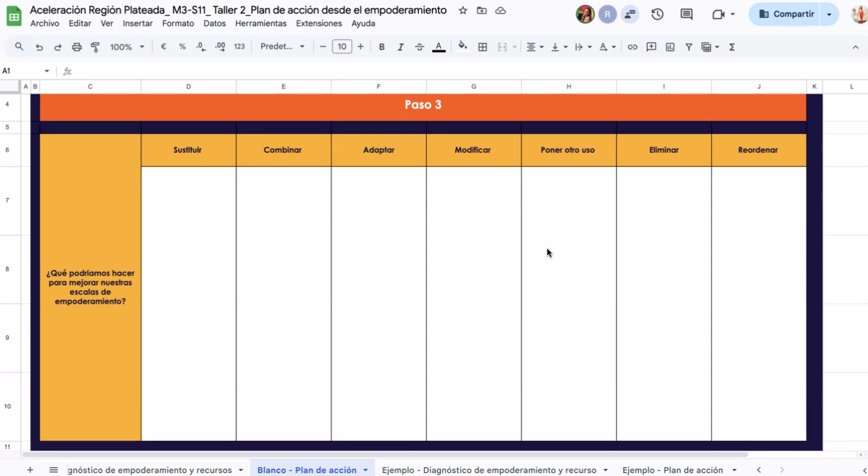868x476 pixels.
Task: Click the insert chart icon
Action: (x=670, y=47)
